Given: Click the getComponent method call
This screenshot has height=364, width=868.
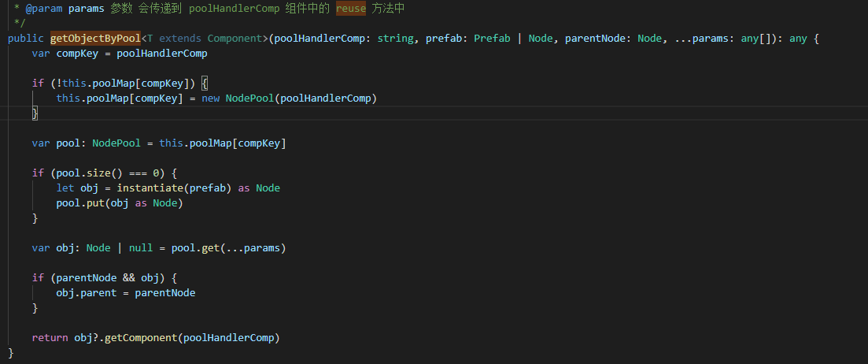Looking at the screenshot, I should click(138, 337).
